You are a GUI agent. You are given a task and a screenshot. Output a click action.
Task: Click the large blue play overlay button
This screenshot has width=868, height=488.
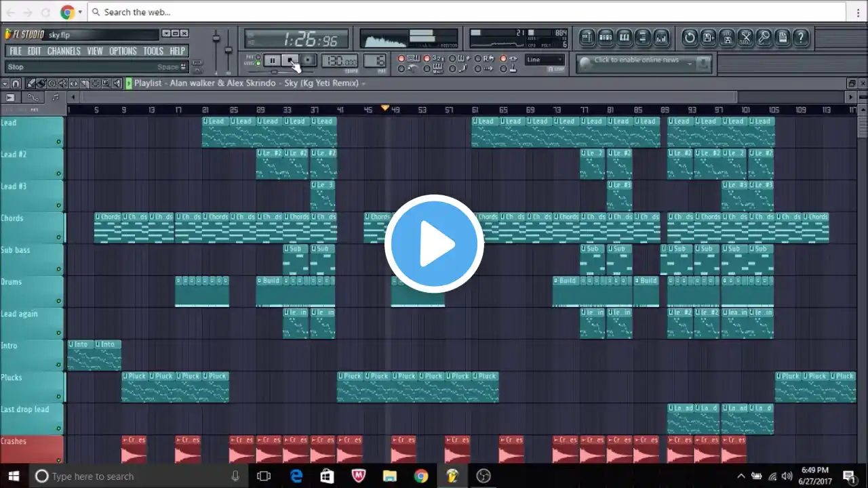(434, 244)
